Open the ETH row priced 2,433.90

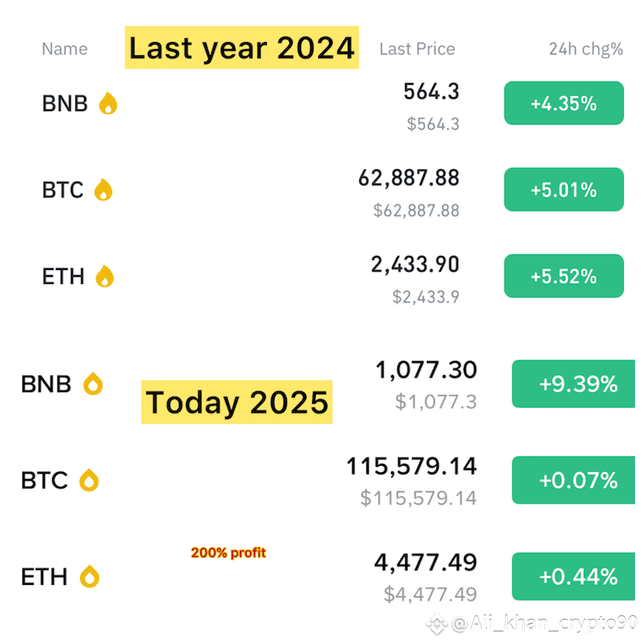click(x=333, y=276)
